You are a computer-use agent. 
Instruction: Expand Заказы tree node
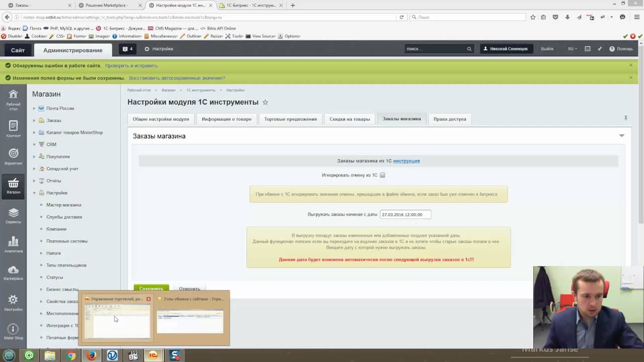coord(34,120)
